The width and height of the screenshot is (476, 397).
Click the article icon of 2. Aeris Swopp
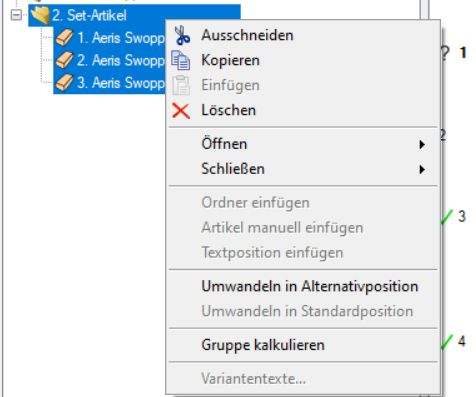64,60
